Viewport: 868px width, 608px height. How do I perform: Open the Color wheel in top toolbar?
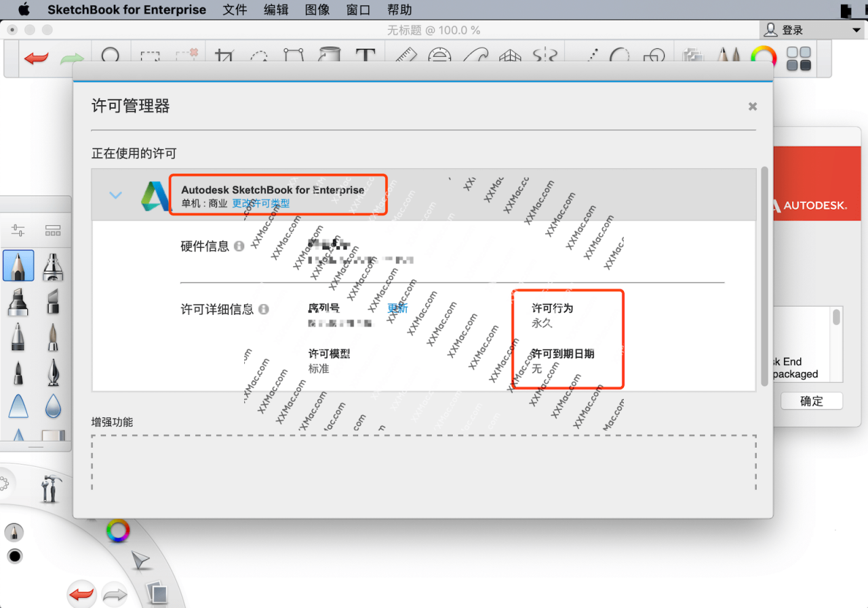(x=764, y=57)
